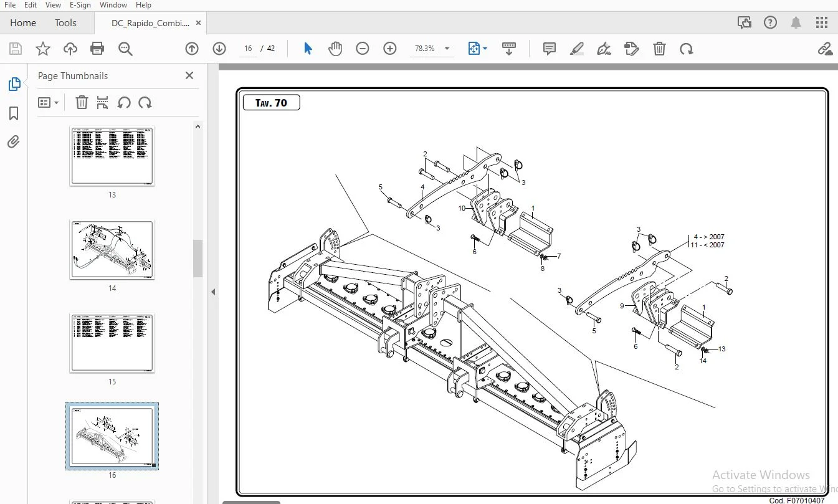Open the Page Thumbnails sidebar icon
Screen dimensions: 838x504
14,84
